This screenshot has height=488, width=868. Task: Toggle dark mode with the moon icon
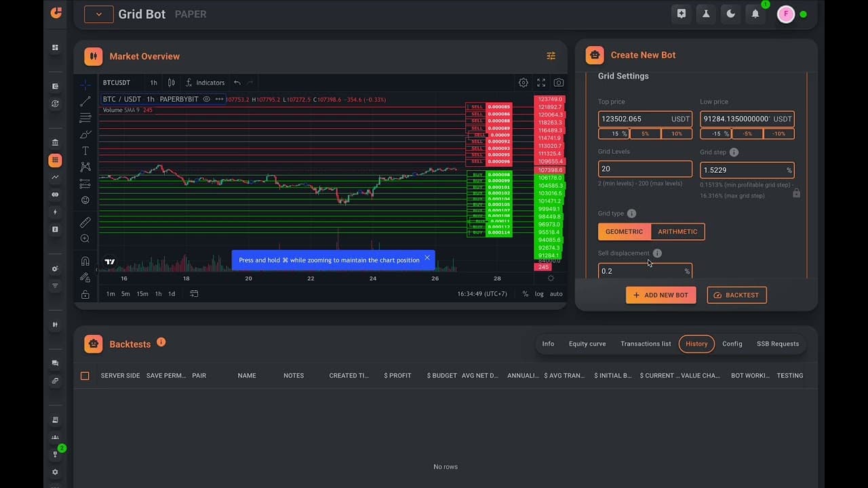click(730, 14)
